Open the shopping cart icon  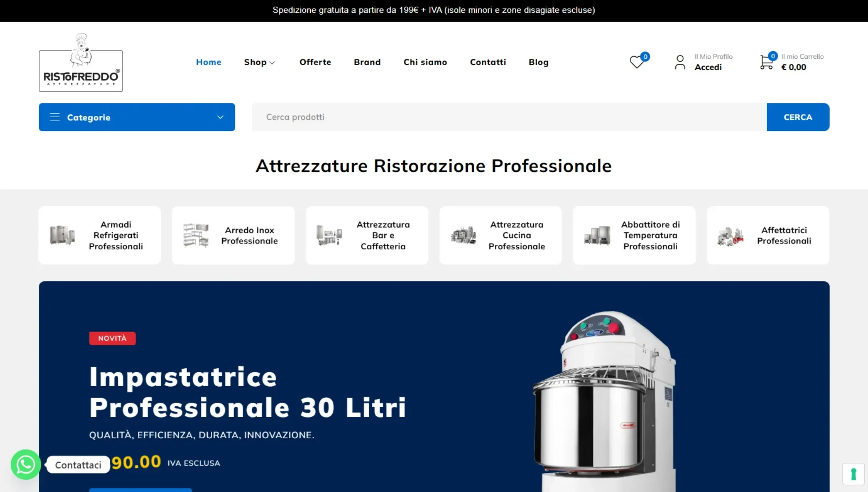pyautogui.click(x=766, y=62)
